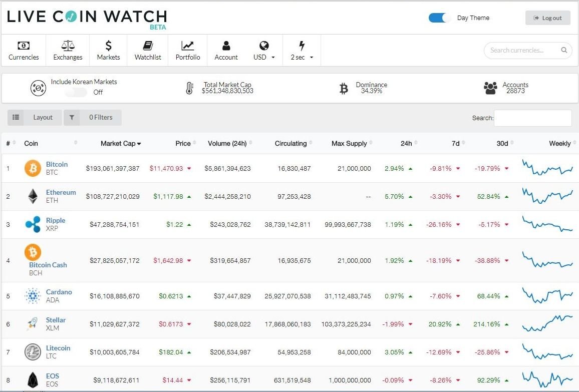Image resolution: width=579 pixels, height=392 pixels.
Task: Click the Account person icon
Action: (226, 46)
